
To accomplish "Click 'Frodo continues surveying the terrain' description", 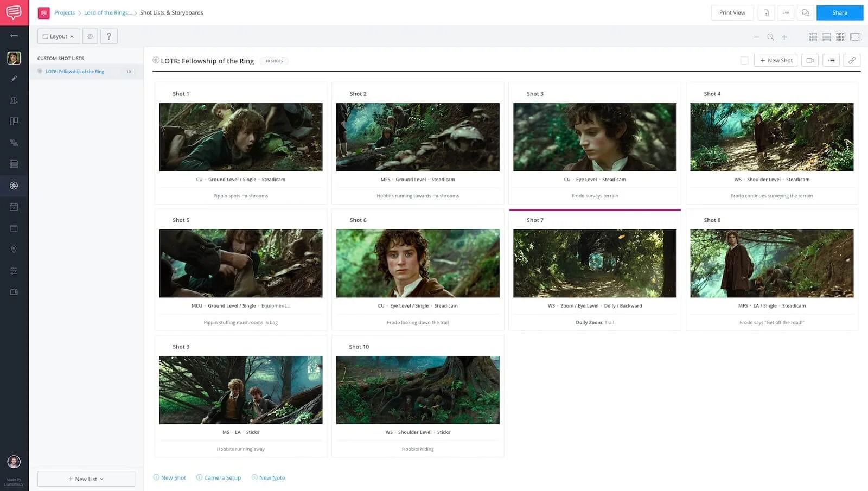I will [x=772, y=196].
